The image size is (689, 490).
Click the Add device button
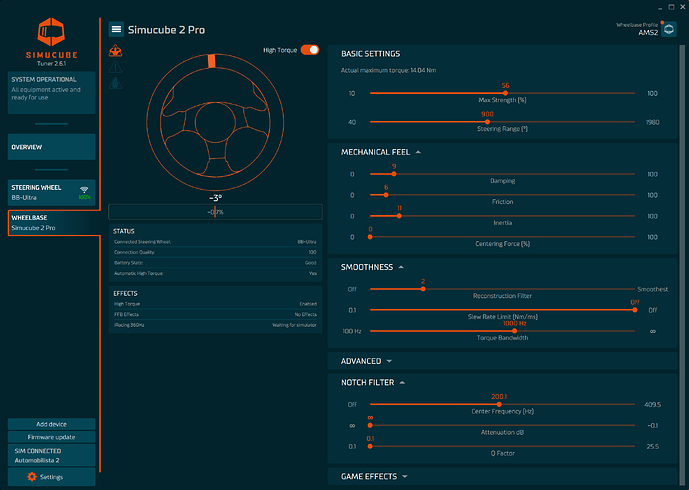click(52, 424)
